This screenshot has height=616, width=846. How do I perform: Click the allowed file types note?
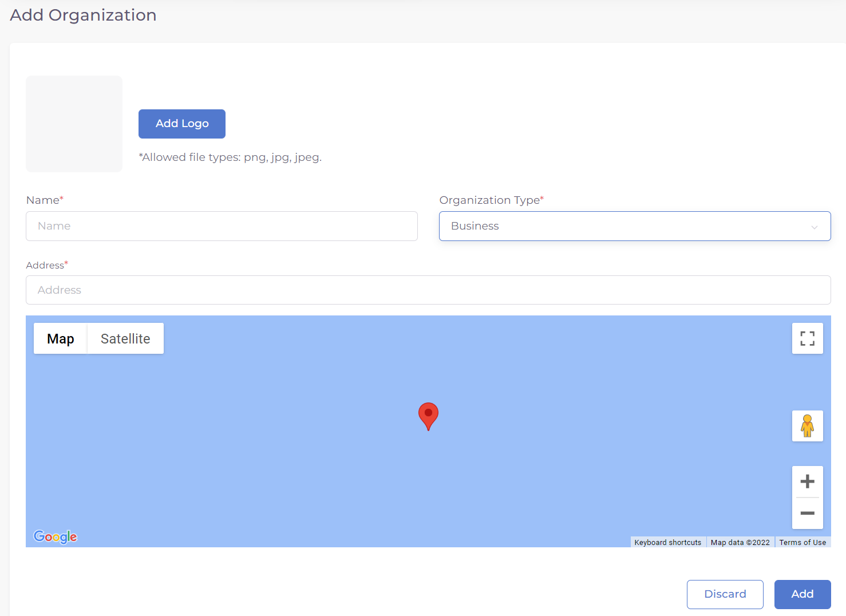(x=230, y=157)
